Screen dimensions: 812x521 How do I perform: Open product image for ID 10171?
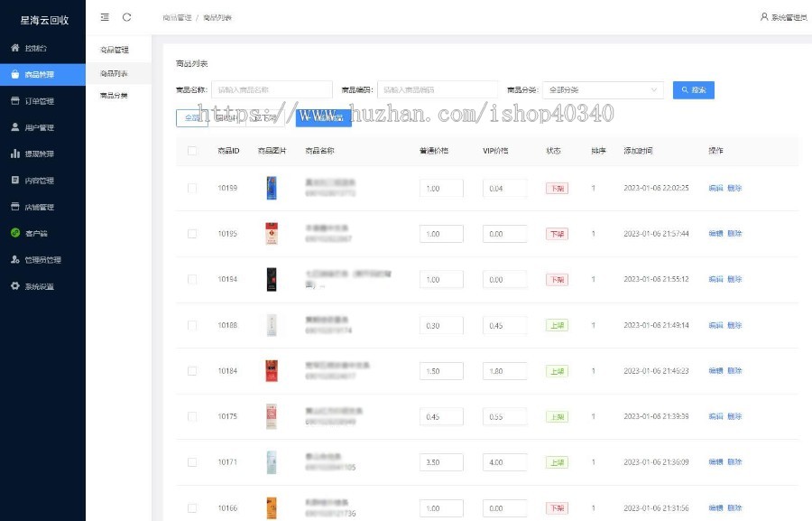(272, 462)
